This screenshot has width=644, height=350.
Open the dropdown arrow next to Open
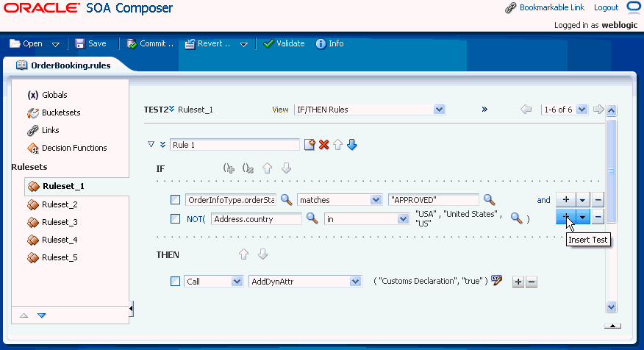coord(55,44)
